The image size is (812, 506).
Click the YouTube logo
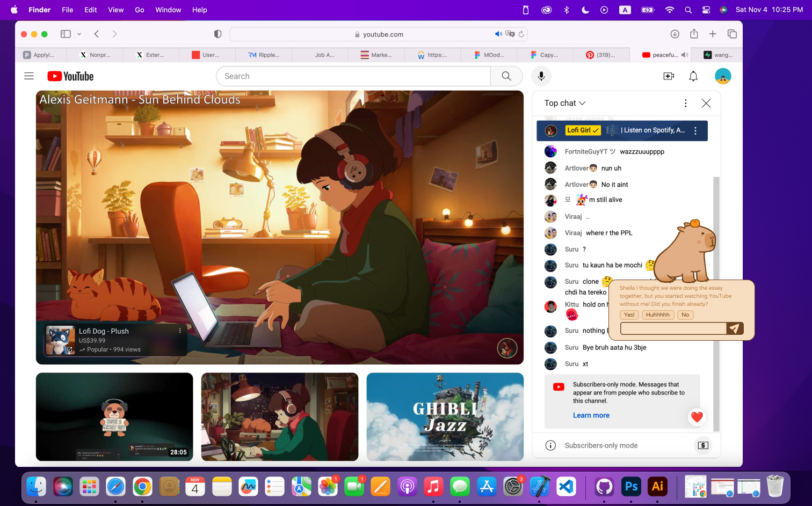tap(70, 76)
